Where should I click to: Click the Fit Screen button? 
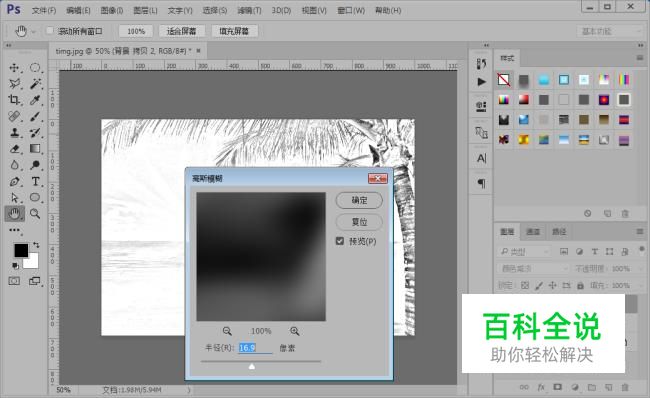pos(181,31)
